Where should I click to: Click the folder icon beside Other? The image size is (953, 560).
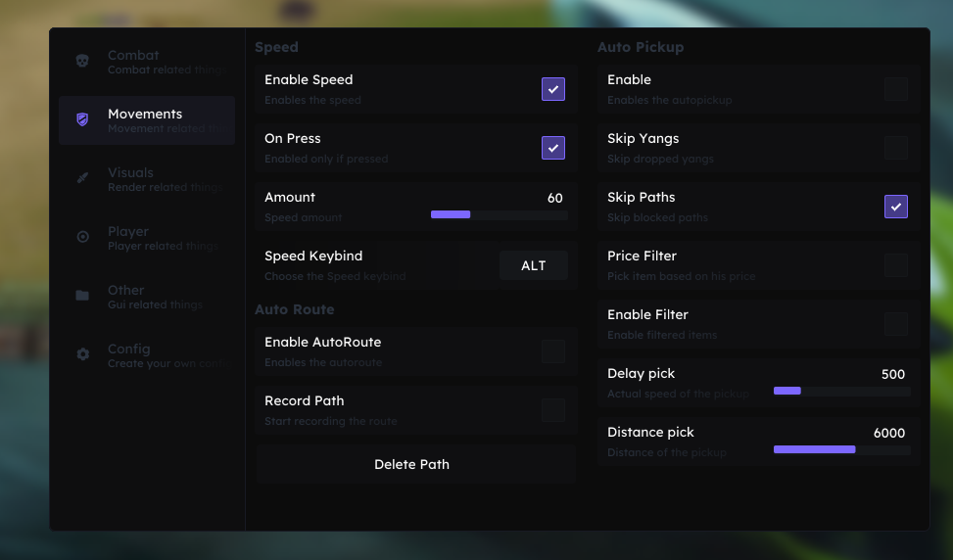(82, 296)
